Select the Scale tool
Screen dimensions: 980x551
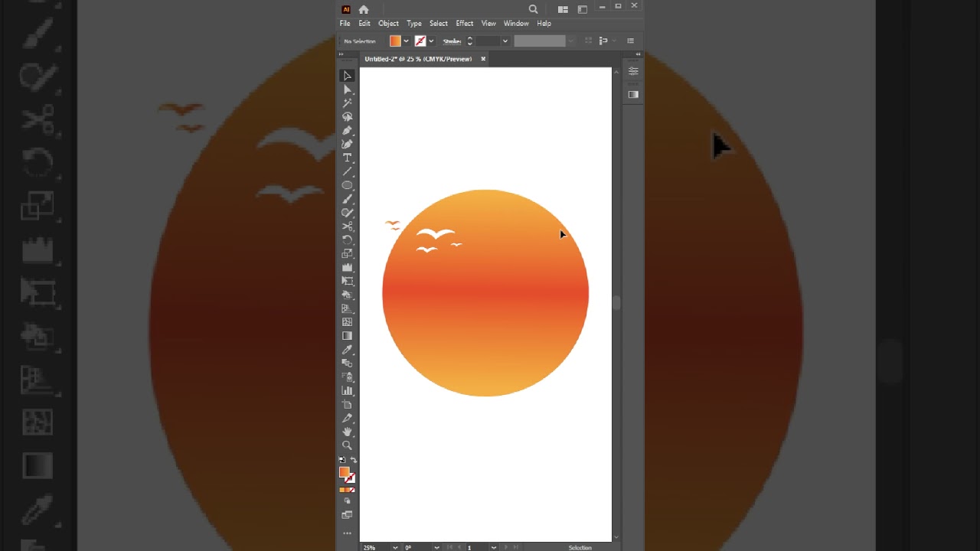coord(347,254)
